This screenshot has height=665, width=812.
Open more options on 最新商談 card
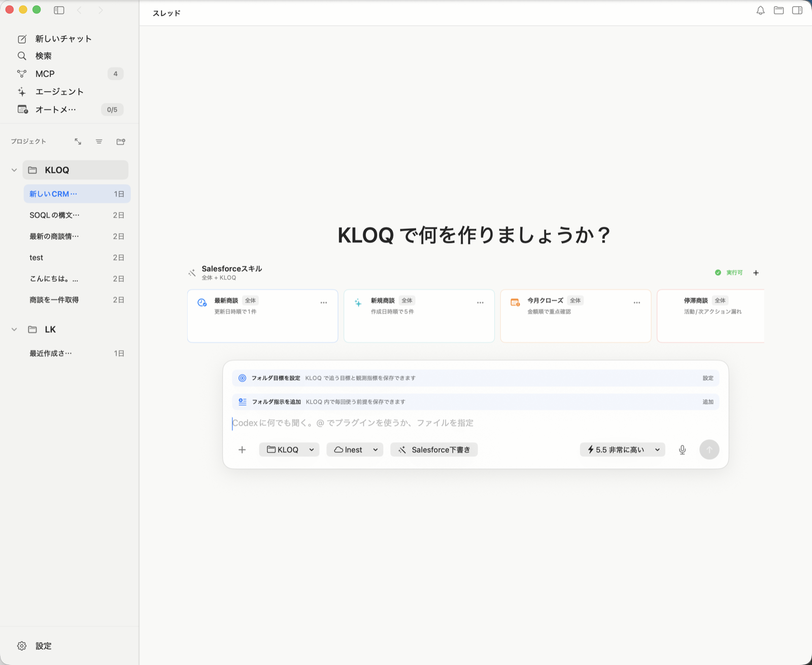pos(324,303)
